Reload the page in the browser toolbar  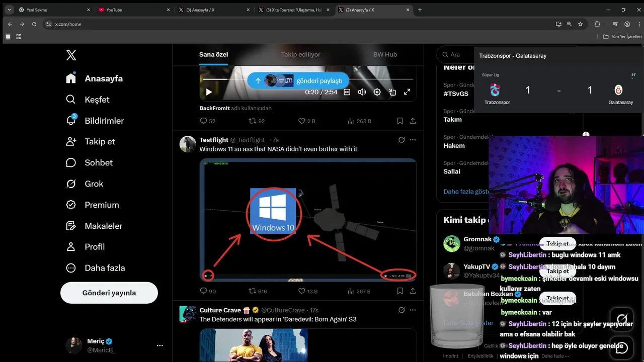pos(34,24)
